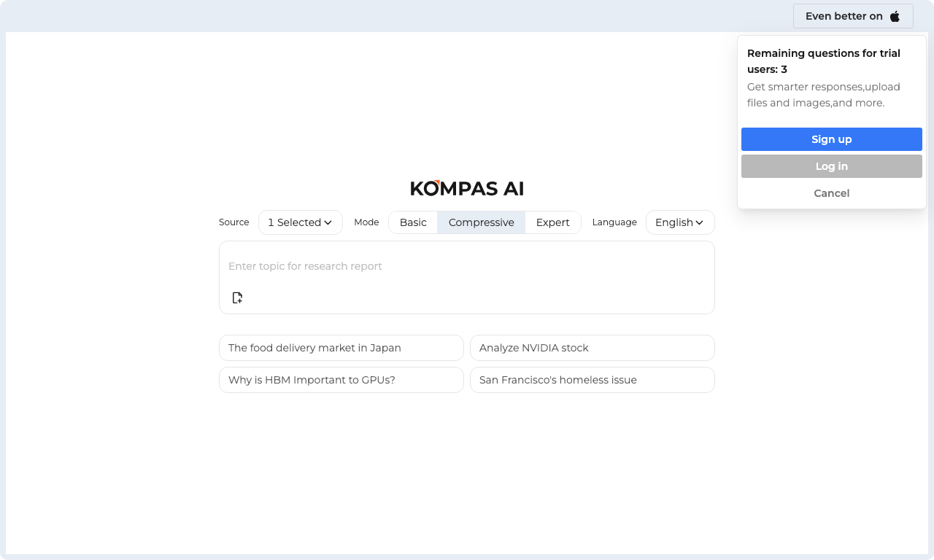934x560 pixels.
Task: Click the 'Source' label
Action: tap(233, 222)
